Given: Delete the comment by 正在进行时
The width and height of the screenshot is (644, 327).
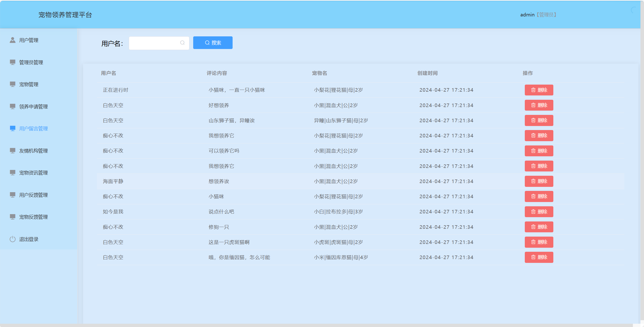Looking at the screenshot, I should pyautogui.click(x=539, y=90).
